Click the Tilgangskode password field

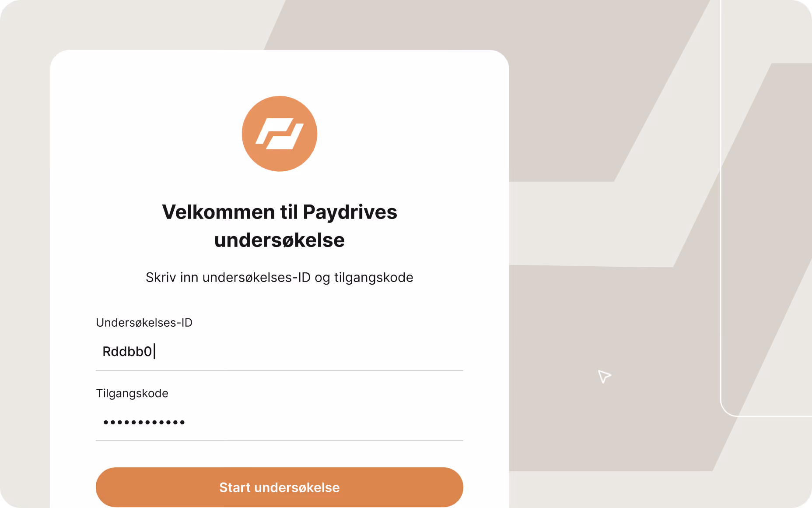point(280,422)
